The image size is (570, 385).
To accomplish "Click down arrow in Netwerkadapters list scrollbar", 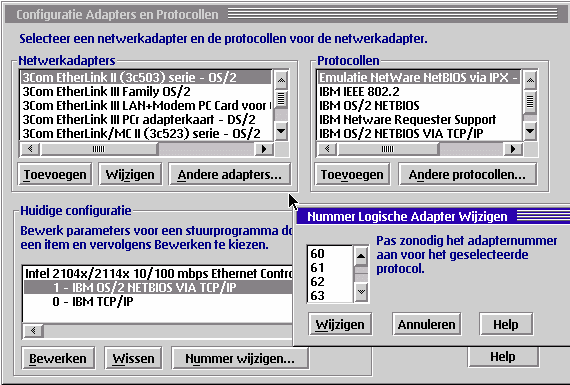I will coord(281,131).
